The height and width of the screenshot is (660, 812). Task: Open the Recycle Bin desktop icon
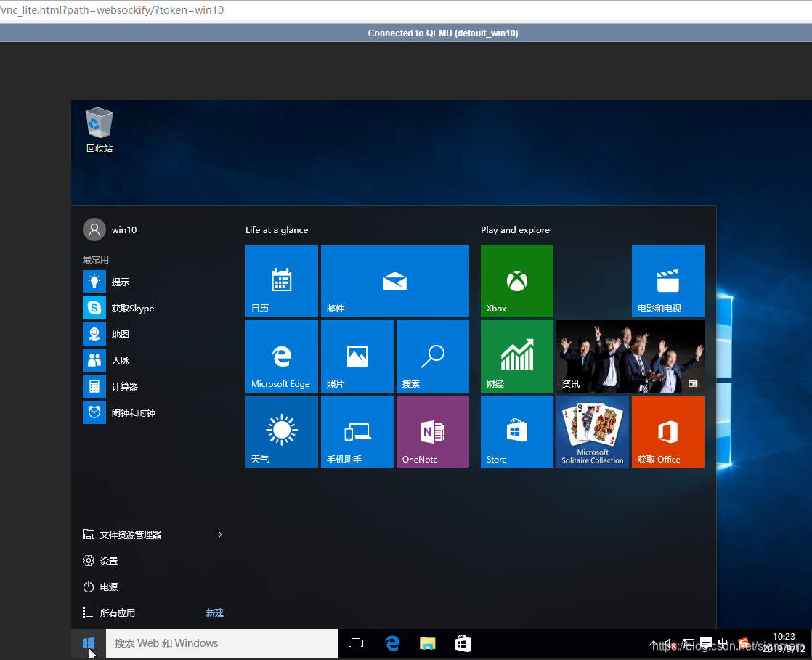tap(99, 130)
